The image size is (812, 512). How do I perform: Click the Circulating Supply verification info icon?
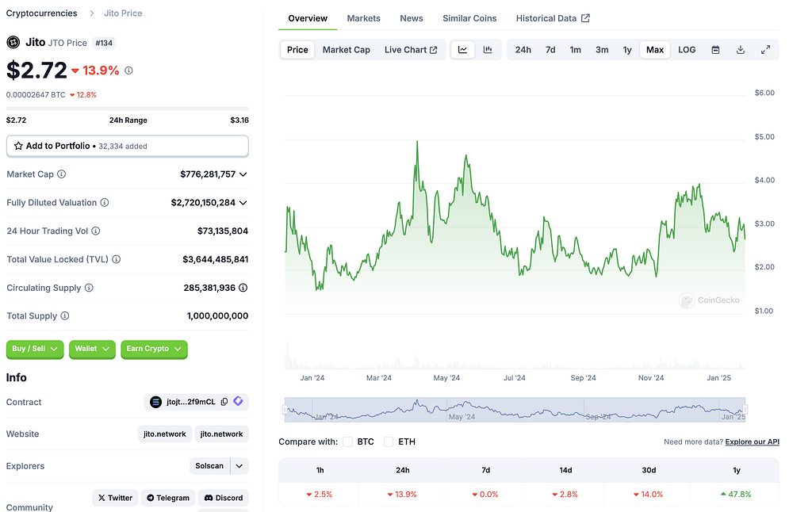coord(243,288)
